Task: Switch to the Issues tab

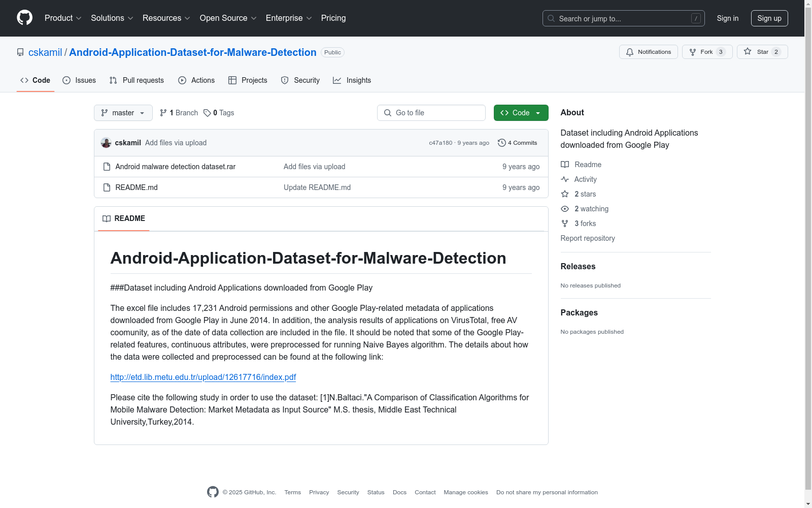Action: [79, 80]
